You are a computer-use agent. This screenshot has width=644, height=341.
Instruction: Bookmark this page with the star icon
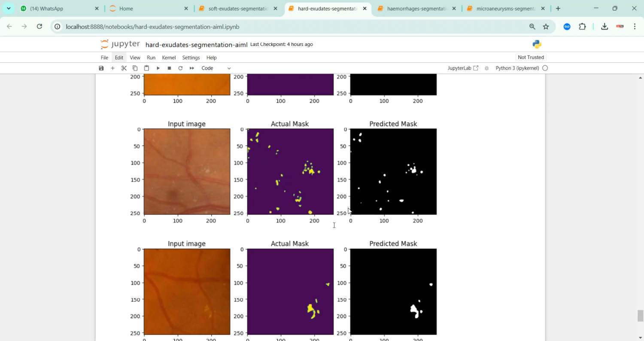tap(546, 27)
